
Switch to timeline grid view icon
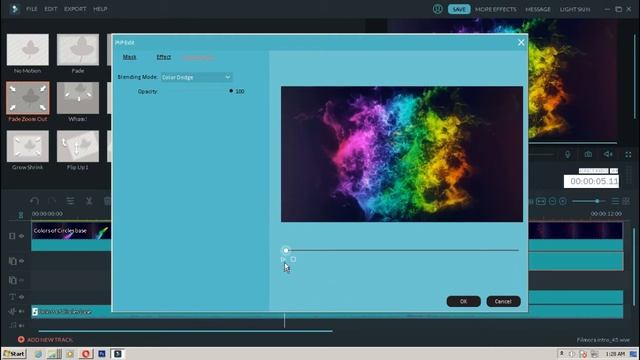pos(626,201)
